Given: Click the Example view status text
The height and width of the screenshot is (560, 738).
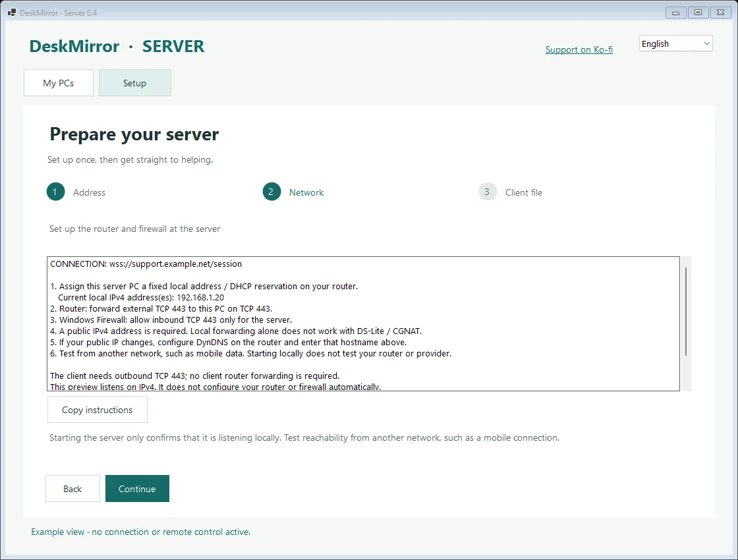Looking at the screenshot, I should click(x=141, y=532).
